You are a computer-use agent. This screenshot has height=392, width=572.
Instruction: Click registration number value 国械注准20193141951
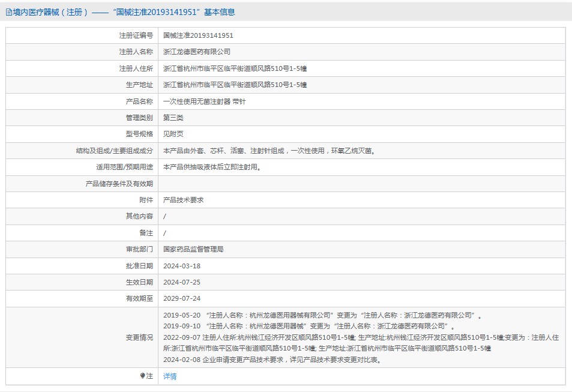(198, 35)
